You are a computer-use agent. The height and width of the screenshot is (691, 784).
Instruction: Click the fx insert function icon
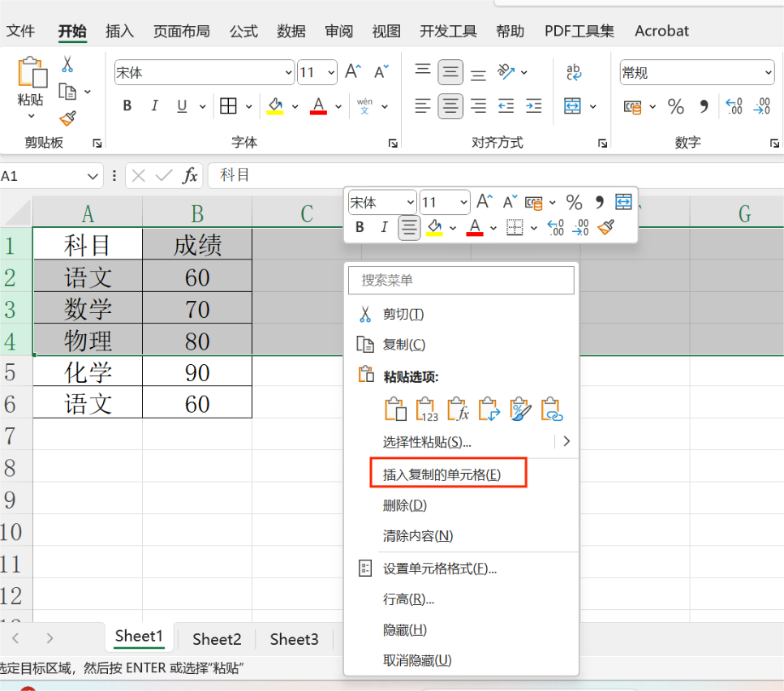tap(190, 175)
